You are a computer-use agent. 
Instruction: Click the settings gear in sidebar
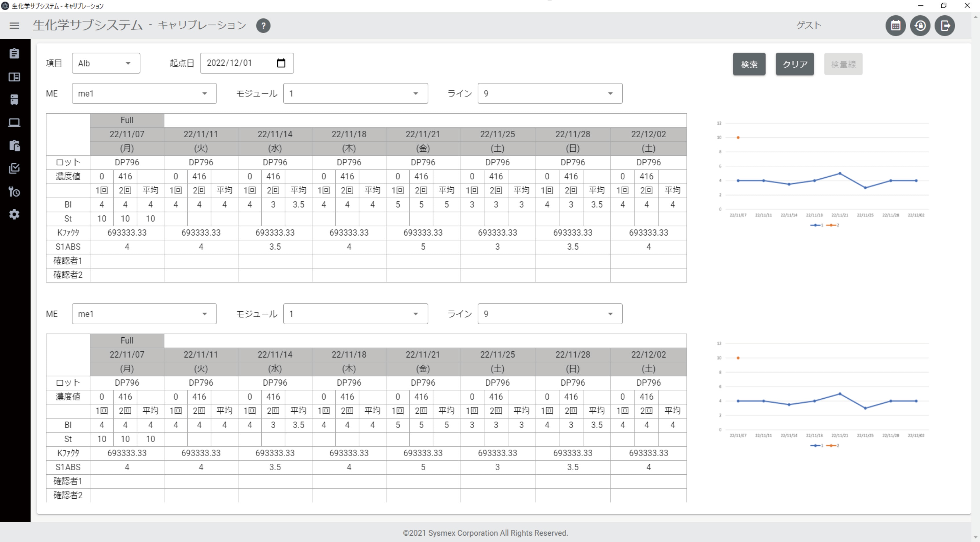[14, 214]
